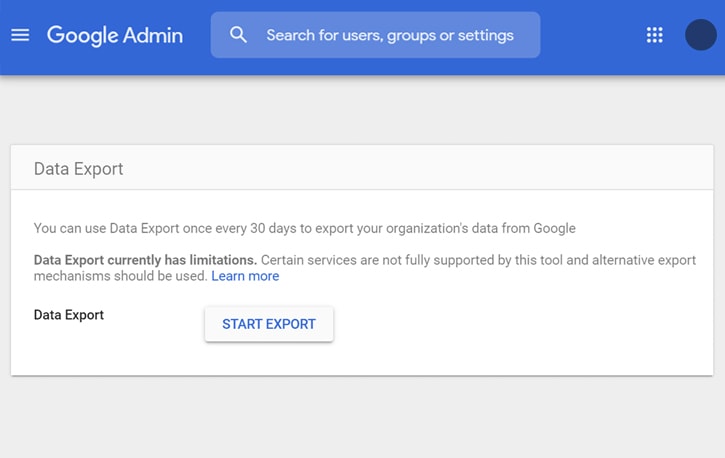Click the 'mechanisms should be used' text

120,276
